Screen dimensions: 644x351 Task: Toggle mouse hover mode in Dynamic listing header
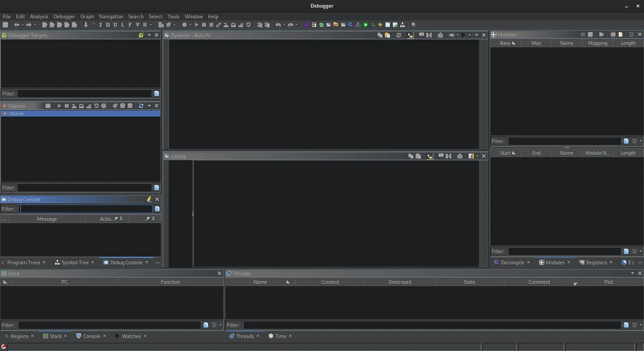(x=410, y=35)
